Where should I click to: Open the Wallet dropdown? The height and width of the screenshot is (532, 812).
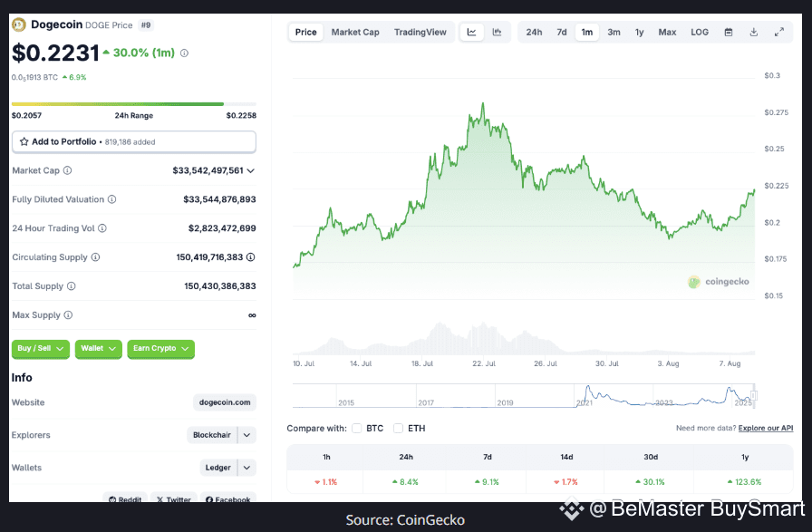coord(99,349)
